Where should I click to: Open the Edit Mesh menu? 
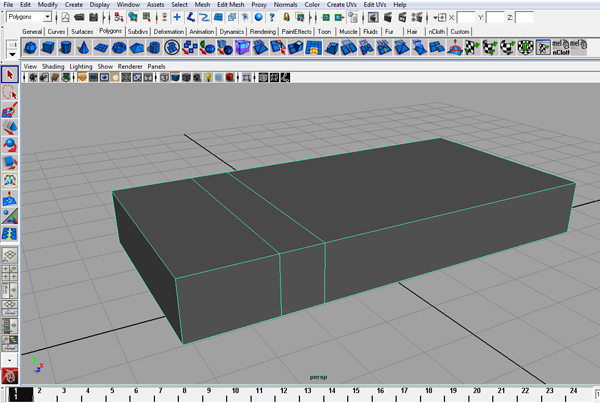click(230, 5)
